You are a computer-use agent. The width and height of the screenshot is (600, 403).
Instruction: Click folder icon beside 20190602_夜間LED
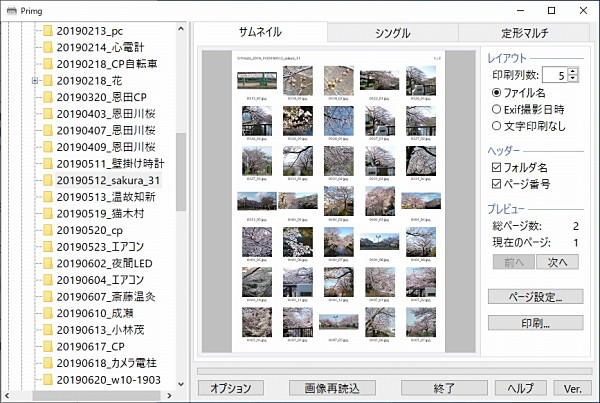point(48,263)
